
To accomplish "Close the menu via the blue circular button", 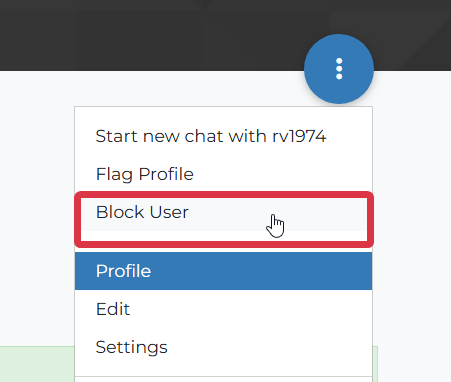I will click(339, 69).
